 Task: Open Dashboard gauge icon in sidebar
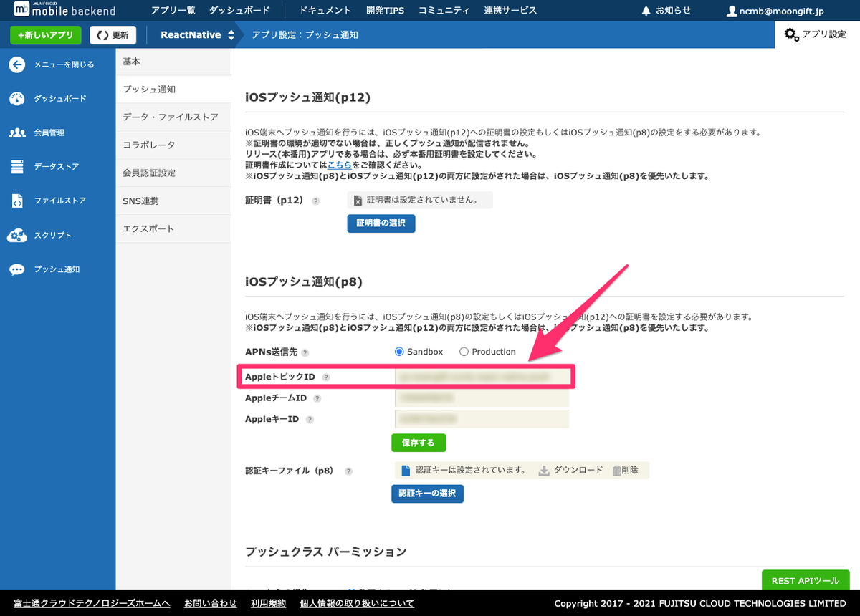[17, 99]
